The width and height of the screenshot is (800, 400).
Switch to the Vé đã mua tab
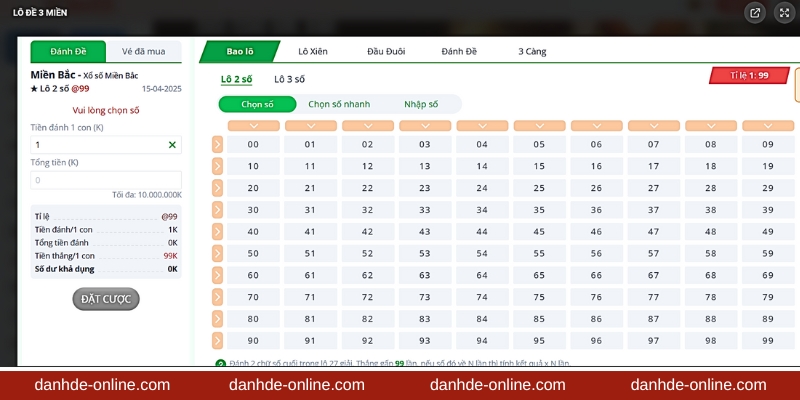coord(144,52)
